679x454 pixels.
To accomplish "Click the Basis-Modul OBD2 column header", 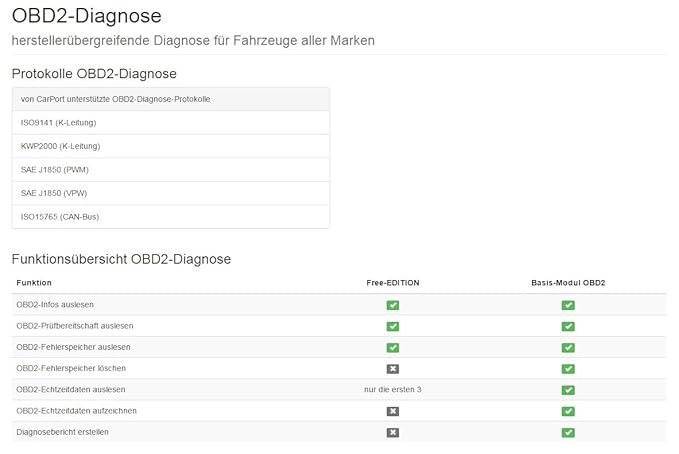I will click(x=568, y=283).
